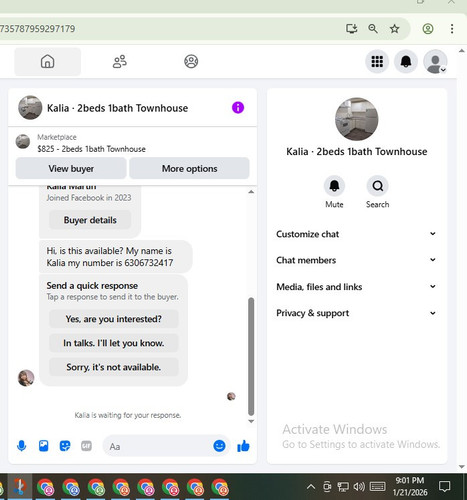Send quick reply "Sorry, it's not available."

point(114,367)
